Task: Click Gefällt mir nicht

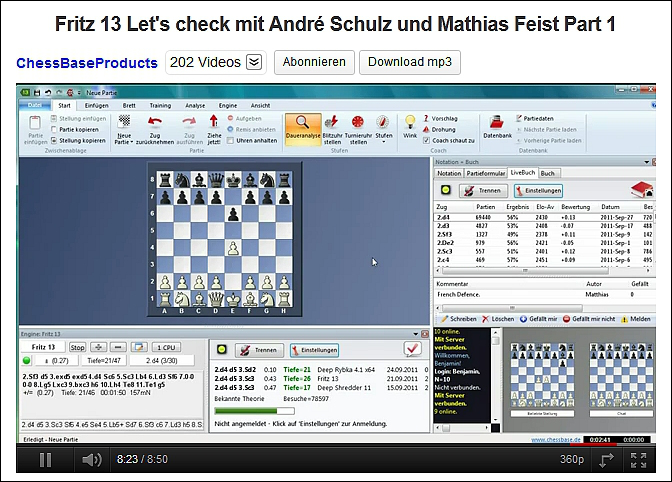Action: coord(588,319)
